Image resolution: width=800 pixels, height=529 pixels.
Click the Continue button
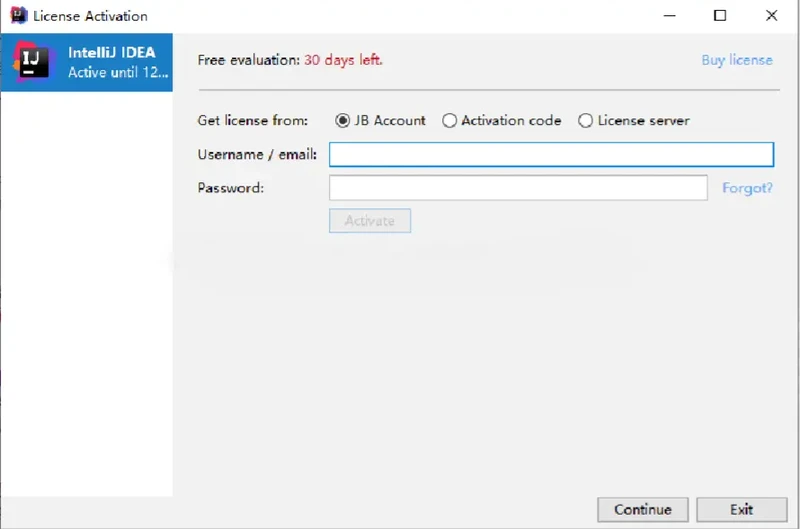[642, 509]
